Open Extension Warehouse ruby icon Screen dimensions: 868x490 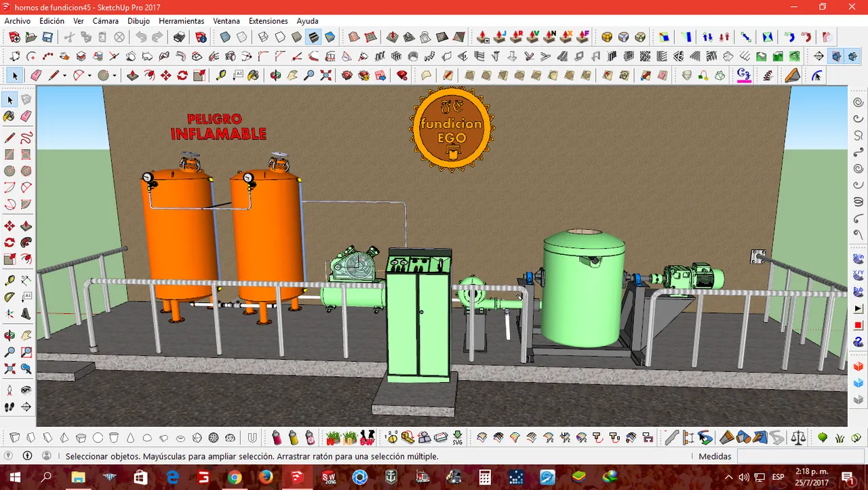[402, 75]
